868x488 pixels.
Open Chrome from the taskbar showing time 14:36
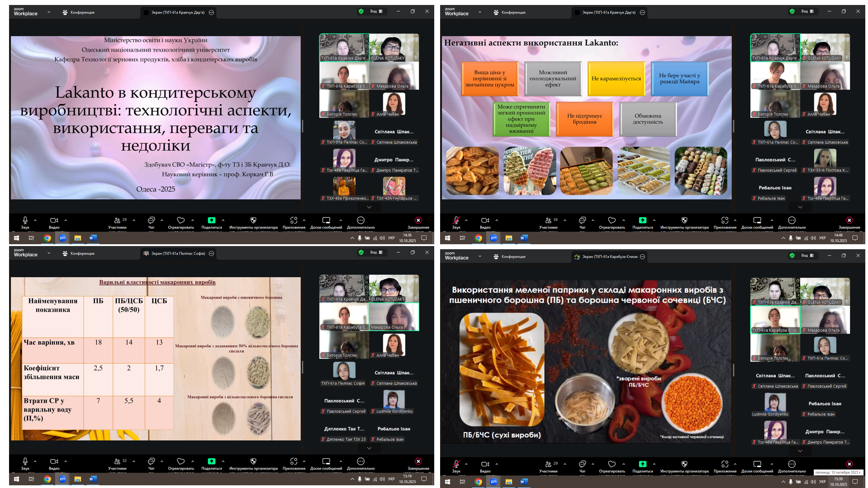47,238
